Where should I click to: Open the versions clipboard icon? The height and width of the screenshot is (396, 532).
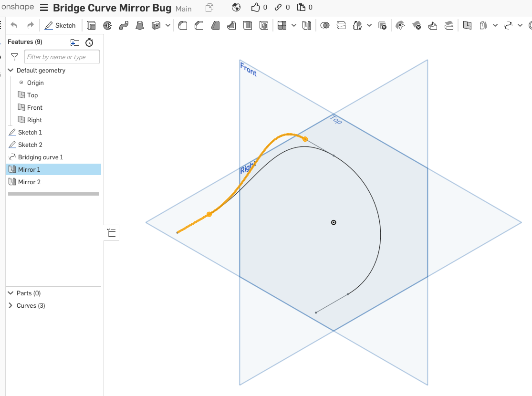(301, 7)
